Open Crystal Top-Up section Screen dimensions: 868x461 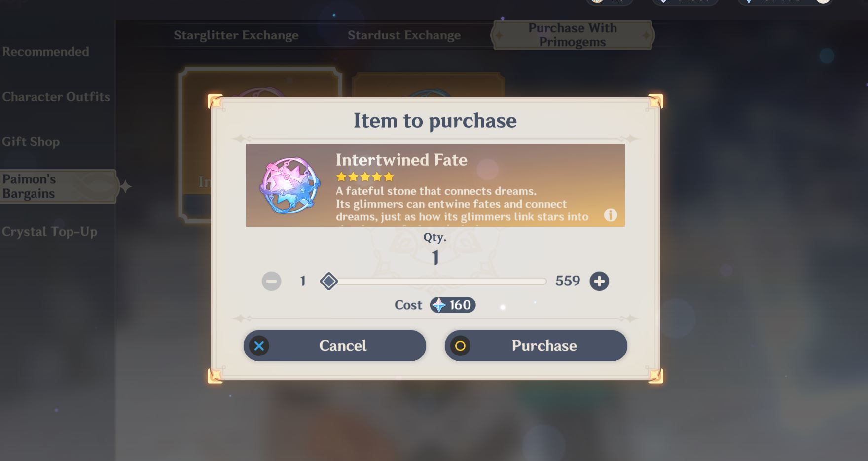pyautogui.click(x=49, y=232)
